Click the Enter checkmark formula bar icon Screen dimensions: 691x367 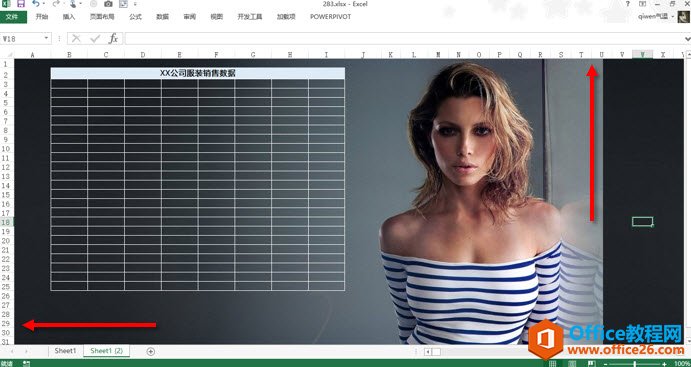click(x=95, y=39)
